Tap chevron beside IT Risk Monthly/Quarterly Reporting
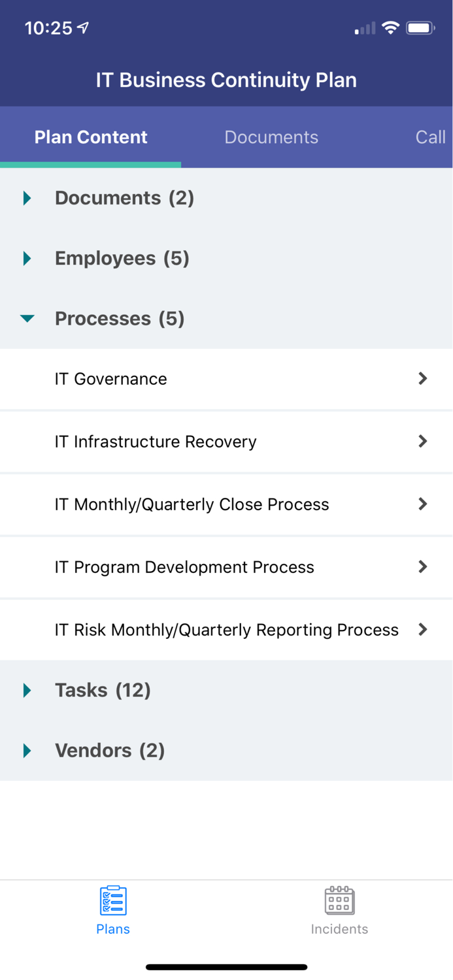This screenshot has height=980, width=453. click(x=423, y=629)
